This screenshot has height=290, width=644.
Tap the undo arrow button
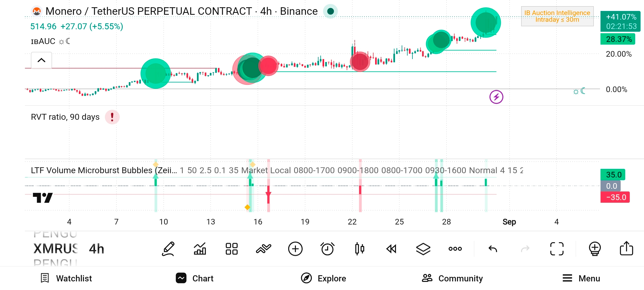pyautogui.click(x=493, y=249)
